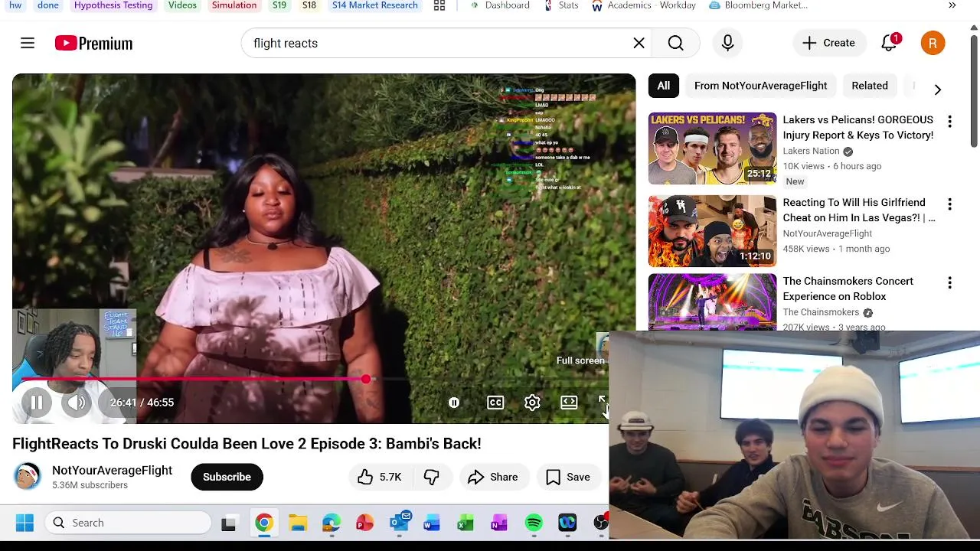Visit the Lakers Nation channel link

811,151
